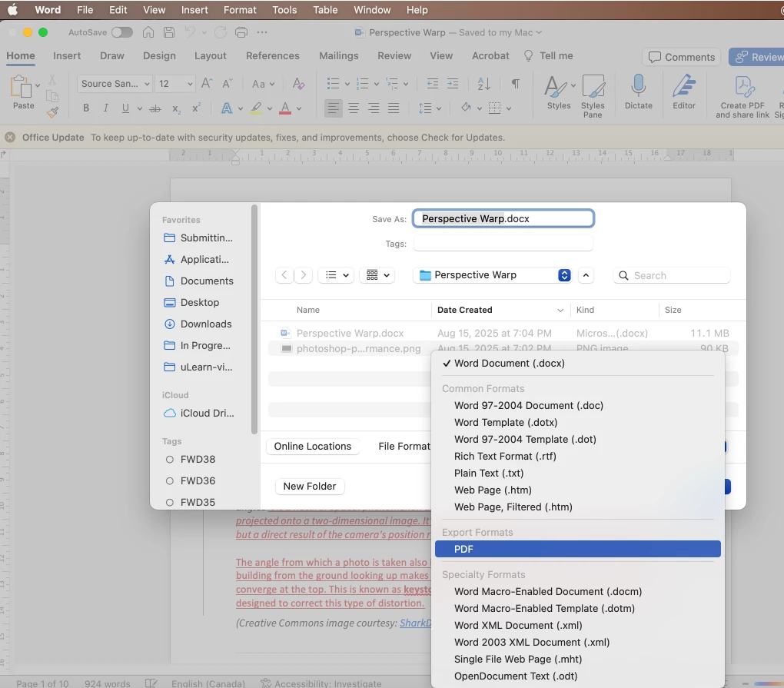Screen dimensions: 784x688
Task: Click the Print icon in title bar
Action: 241,32
